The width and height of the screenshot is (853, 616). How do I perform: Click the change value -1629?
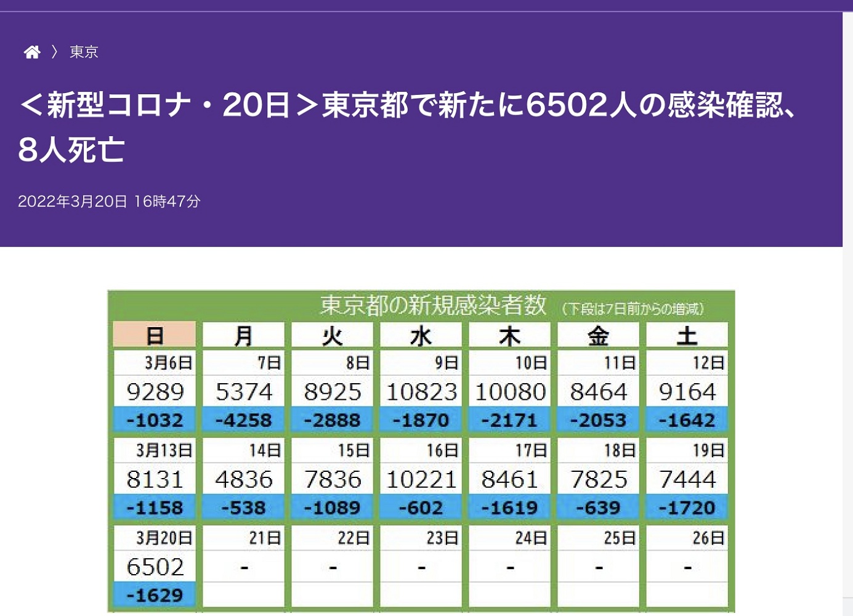[155, 595]
